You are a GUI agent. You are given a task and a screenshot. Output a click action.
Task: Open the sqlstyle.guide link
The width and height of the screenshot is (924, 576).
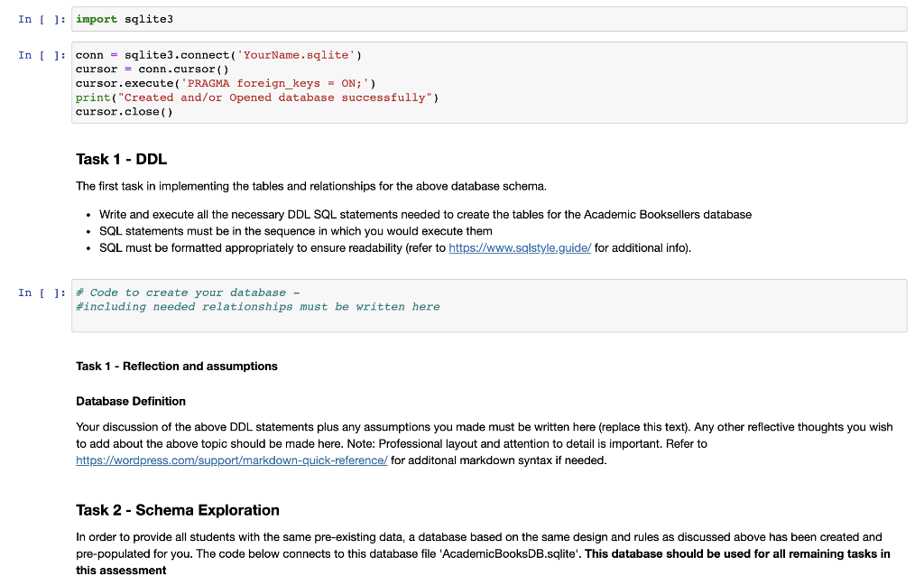(x=520, y=247)
